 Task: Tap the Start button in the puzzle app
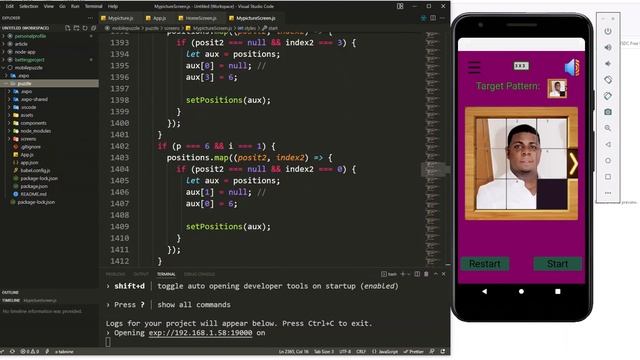tap(557, 264)
